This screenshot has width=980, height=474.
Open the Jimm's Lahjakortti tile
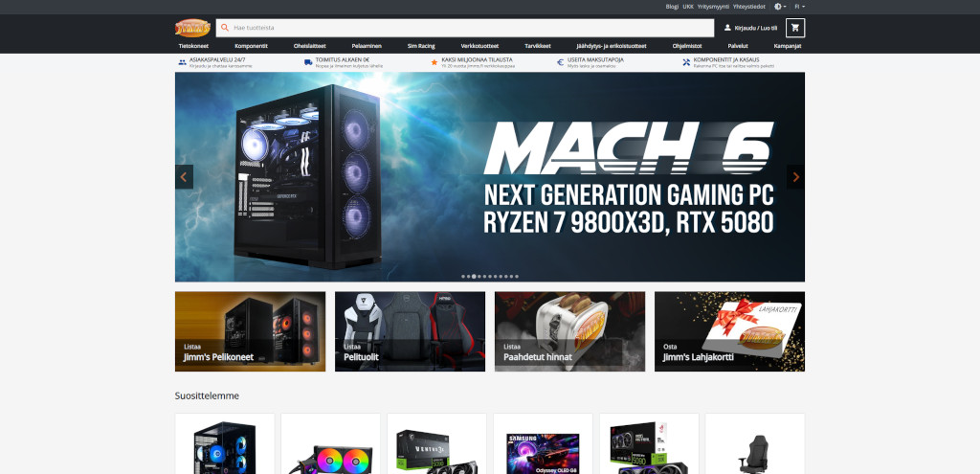click(x=729, y=331)
